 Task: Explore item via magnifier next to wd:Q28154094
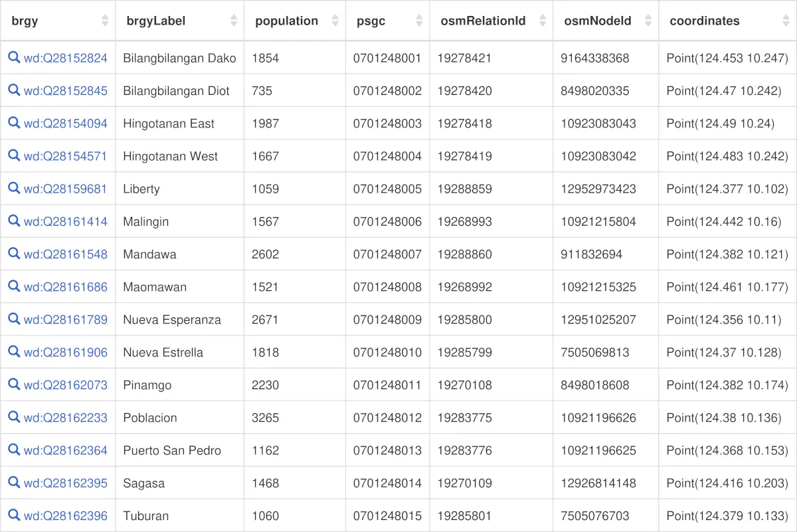pyautogui.click(x=14, y=123)
